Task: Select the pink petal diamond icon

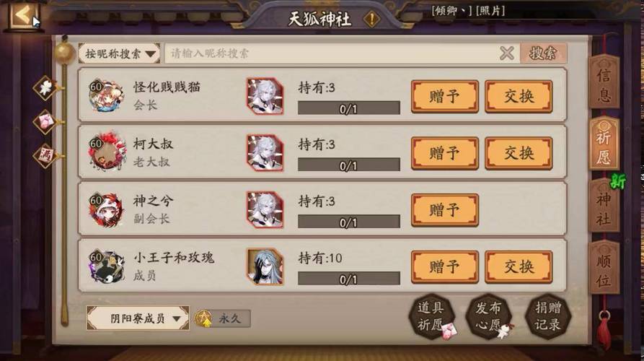Action: click(x=45, y=122)
